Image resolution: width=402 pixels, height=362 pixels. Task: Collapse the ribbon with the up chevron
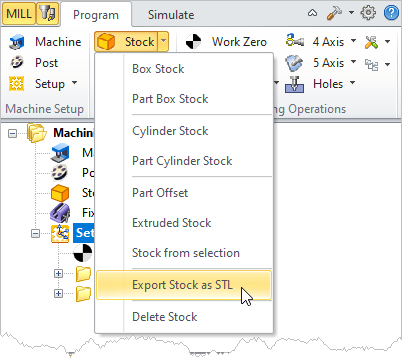pyautogui.click(x=312, y=13)
